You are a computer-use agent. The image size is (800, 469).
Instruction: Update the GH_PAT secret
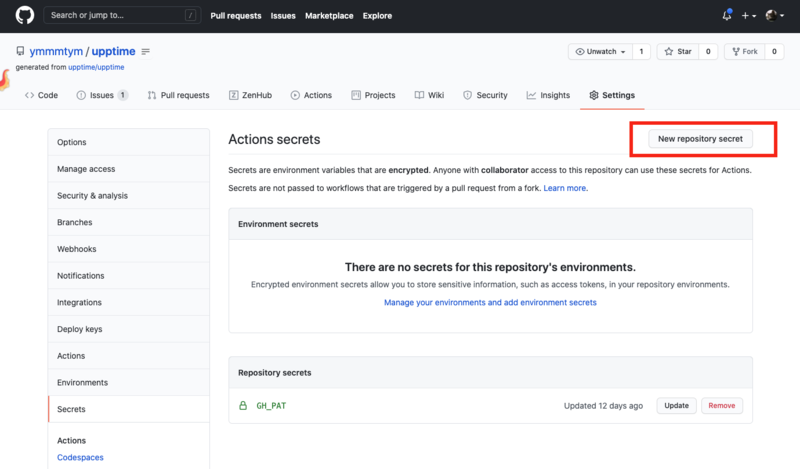(676, 406)
